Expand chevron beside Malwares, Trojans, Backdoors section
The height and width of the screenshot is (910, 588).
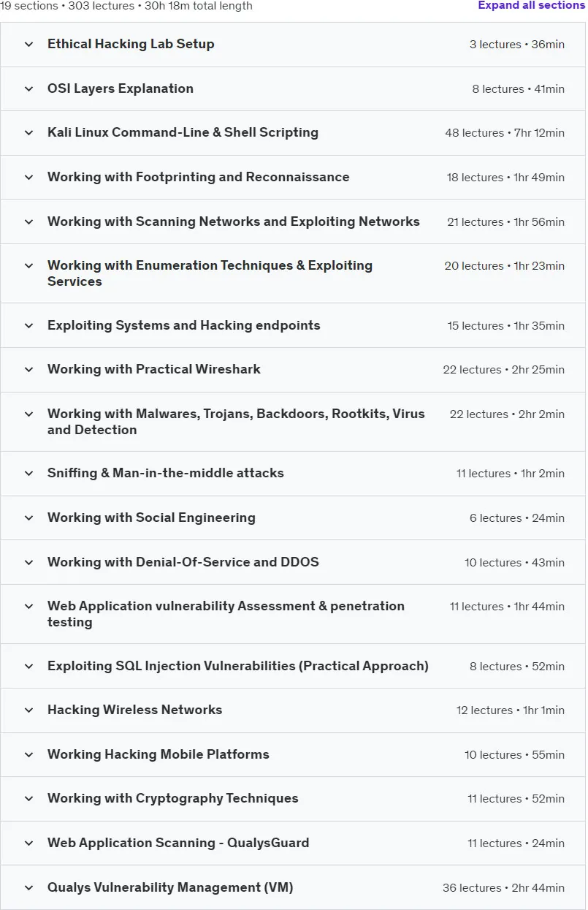coord(29,414)
